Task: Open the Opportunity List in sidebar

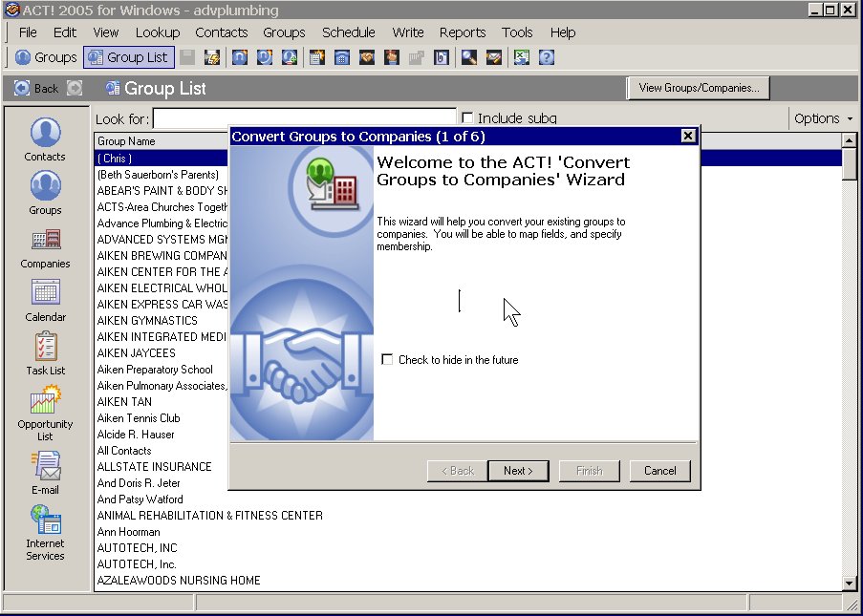Action: coord(45,413)
